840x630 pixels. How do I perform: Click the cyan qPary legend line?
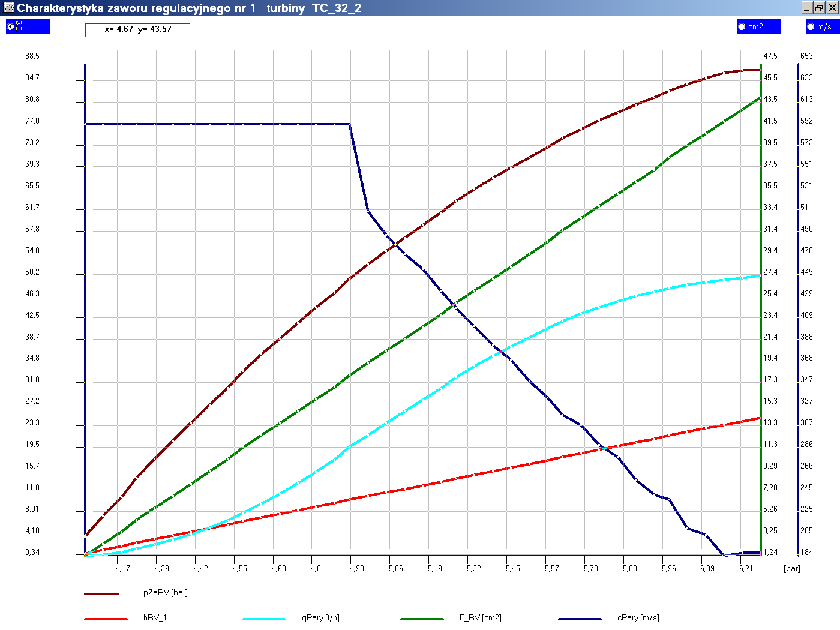pos(264,619)
